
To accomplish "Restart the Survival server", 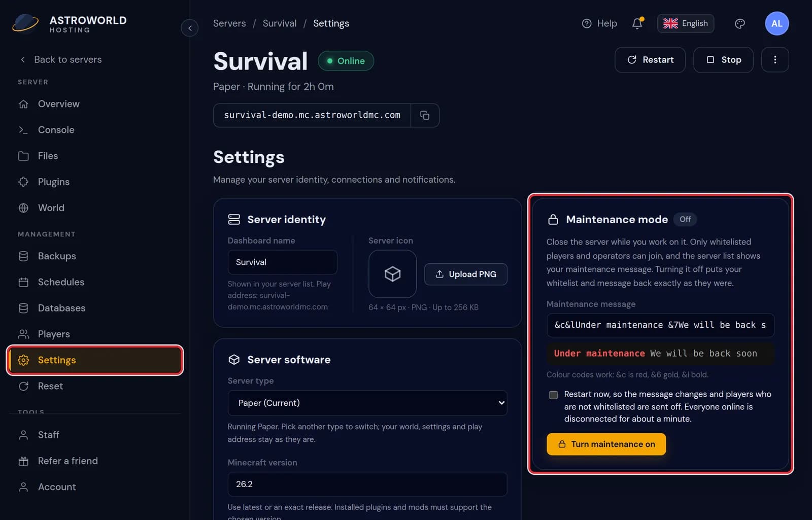I will [650, 60].
